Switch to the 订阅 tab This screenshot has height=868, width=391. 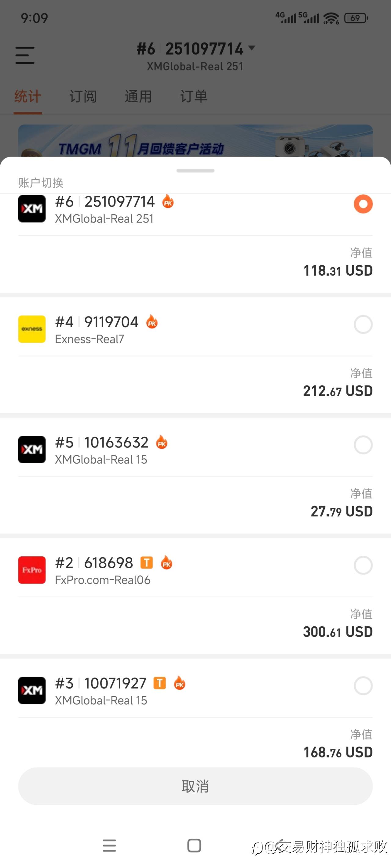(x=83, y=97)
